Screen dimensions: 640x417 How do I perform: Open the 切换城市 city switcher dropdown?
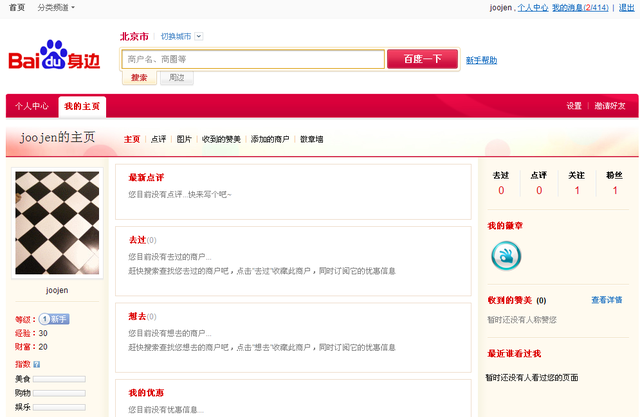tap(181, 36)
